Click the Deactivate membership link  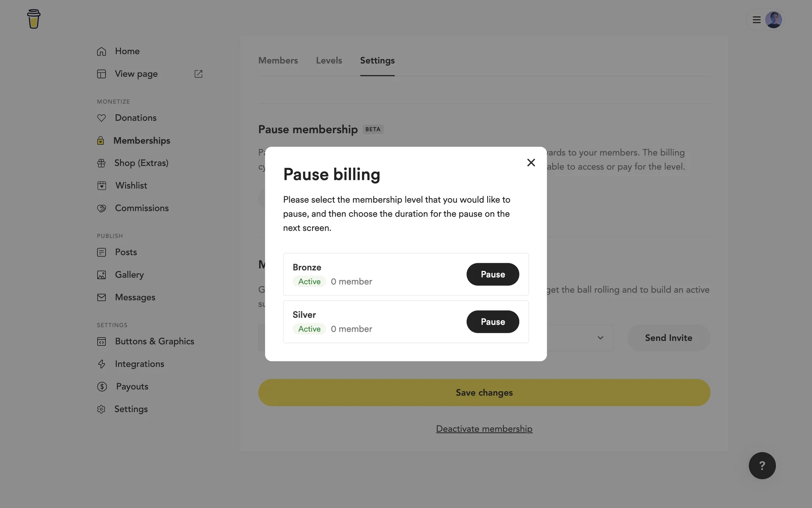tap(484, 429)
